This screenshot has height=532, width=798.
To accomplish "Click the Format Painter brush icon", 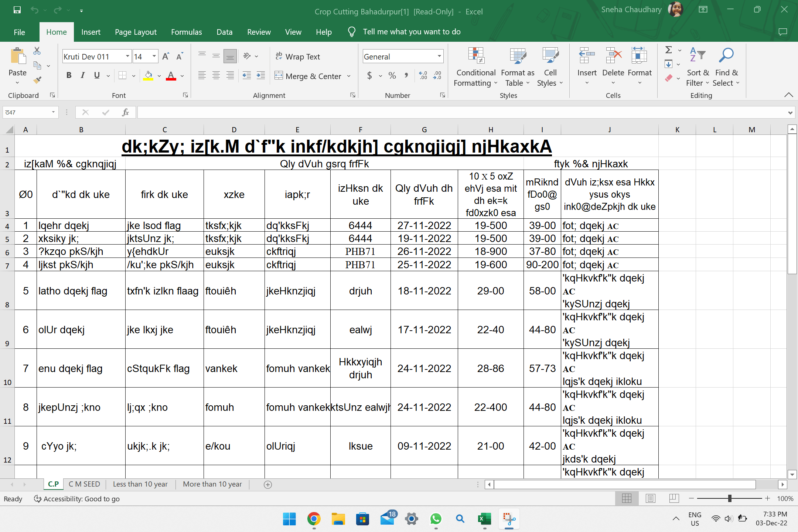I will coord(37,79).
